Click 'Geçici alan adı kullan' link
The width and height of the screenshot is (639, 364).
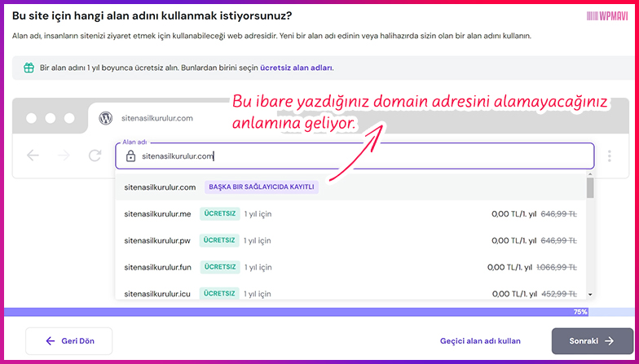(480, 340)
